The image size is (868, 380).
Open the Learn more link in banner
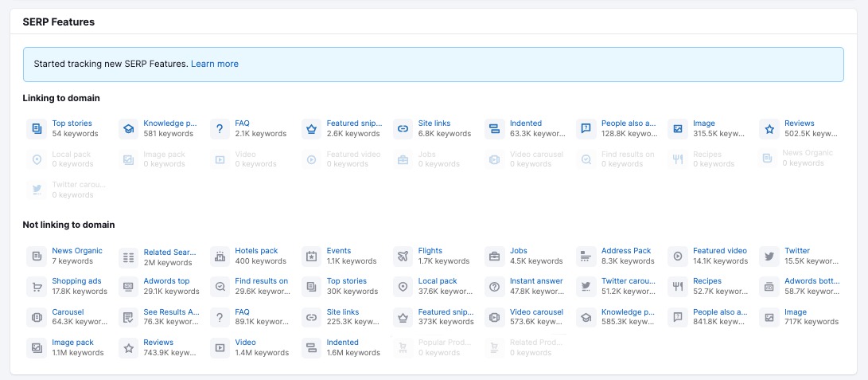click(x=215, y=64)
